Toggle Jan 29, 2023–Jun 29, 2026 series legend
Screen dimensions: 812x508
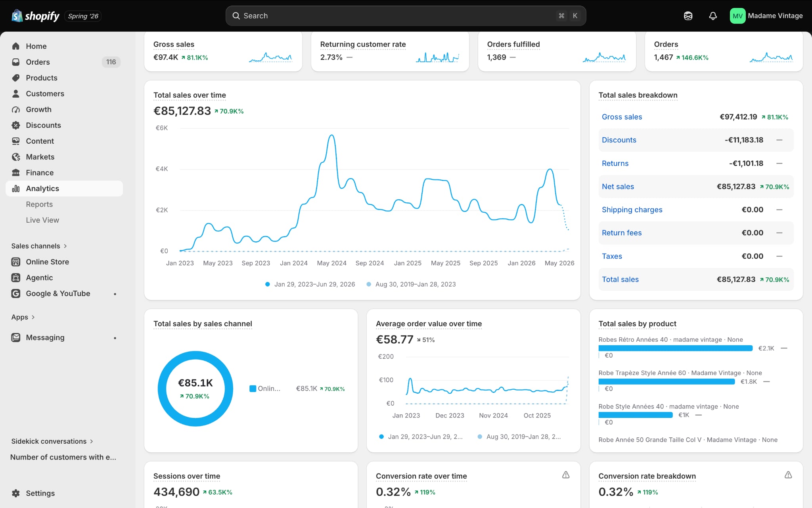click(x=310, y=284)
